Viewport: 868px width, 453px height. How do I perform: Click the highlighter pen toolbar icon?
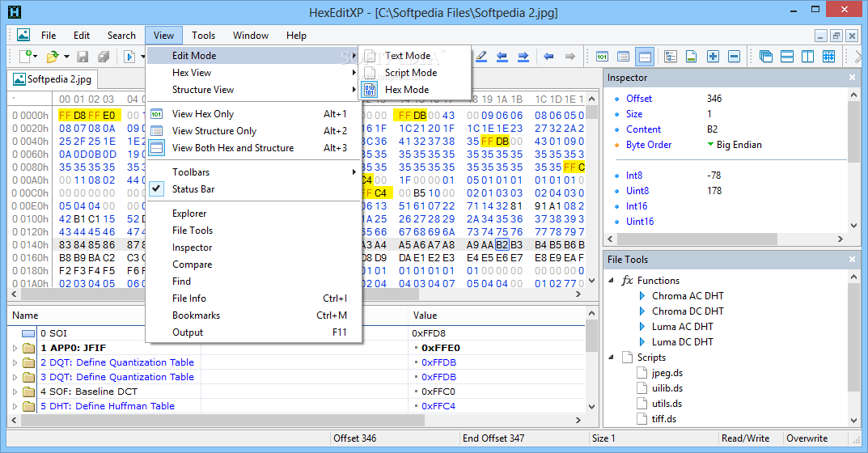coord(481,56)
